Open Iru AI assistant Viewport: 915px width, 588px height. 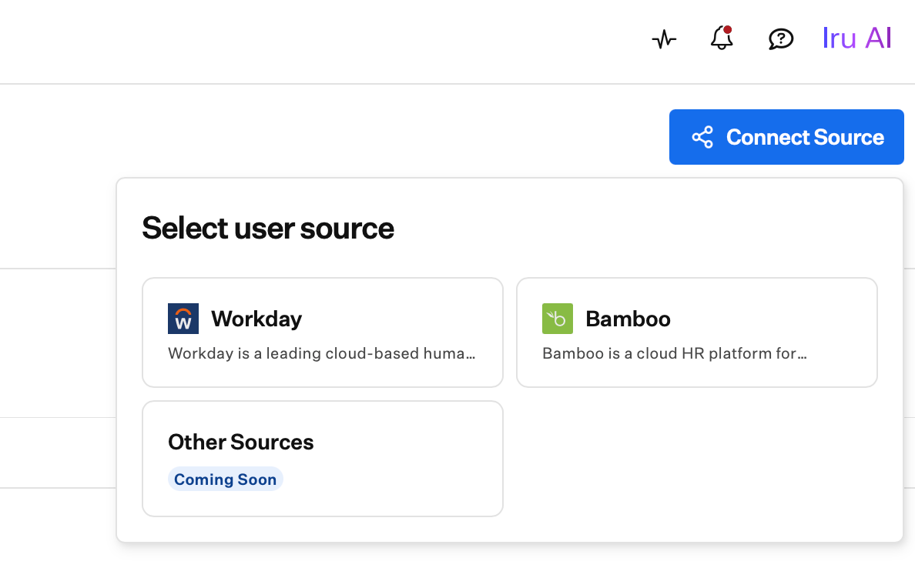click(x=856, y=38)
